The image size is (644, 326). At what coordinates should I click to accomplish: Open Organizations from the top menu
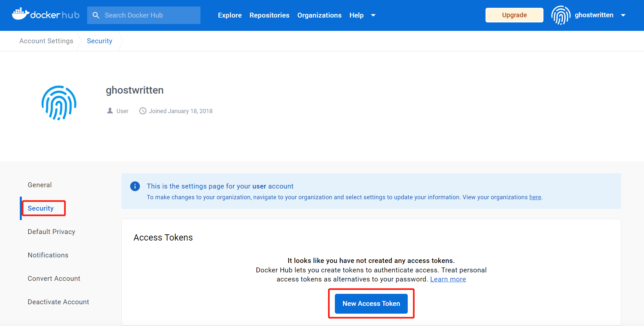(x=320, y=15)
